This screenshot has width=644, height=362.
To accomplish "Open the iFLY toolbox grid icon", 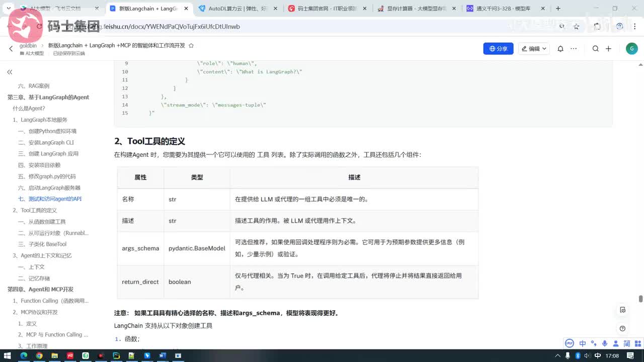I will (x=637, y=343).
